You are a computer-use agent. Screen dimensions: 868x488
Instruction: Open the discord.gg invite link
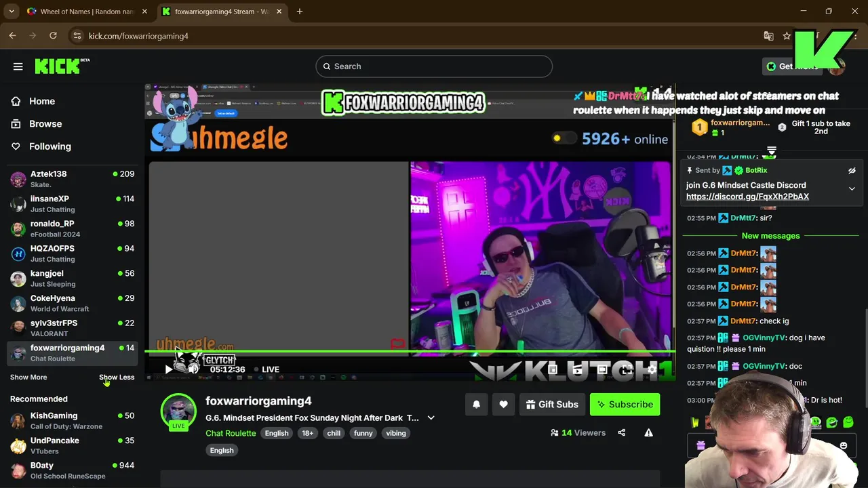click(x=747, y=197)
